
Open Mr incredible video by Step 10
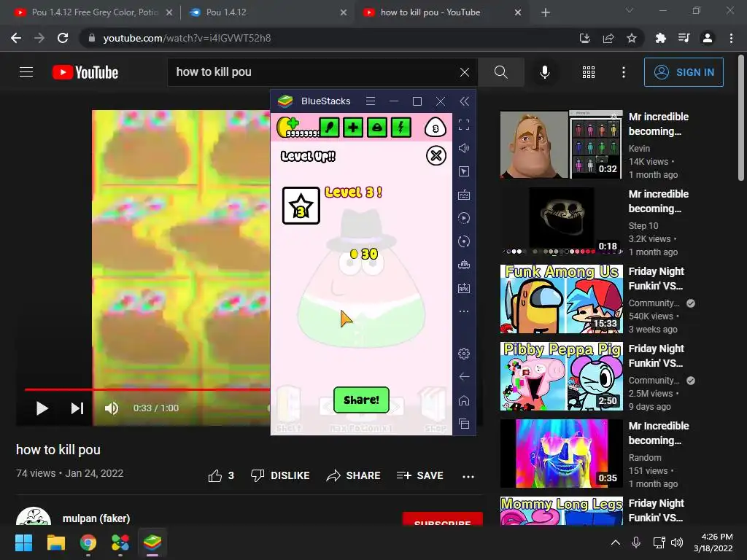click(x=561, y=222)
